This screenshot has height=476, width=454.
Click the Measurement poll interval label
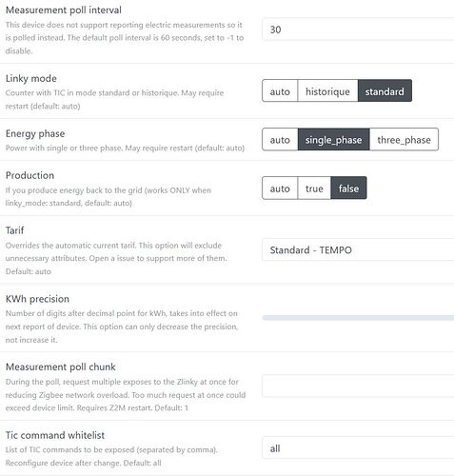click(x=64, y=10)
